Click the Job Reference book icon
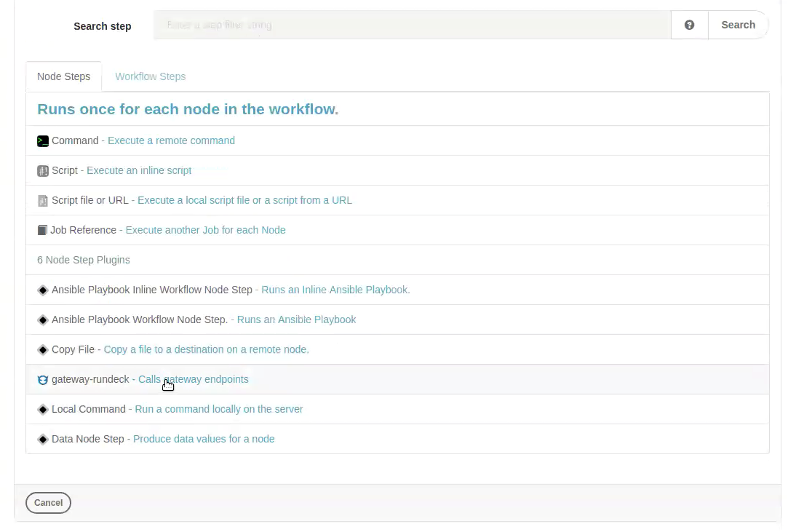This screenshot has width=788, height=532. (x=43, y=230)
